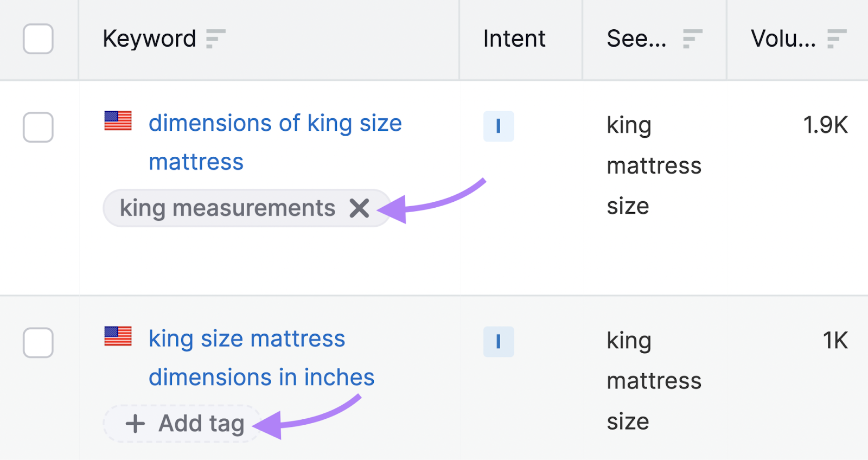The width and height of the screenshot is (868, 460).
Task: Click the 1.9K volume value
Action: tap(825, 125)
